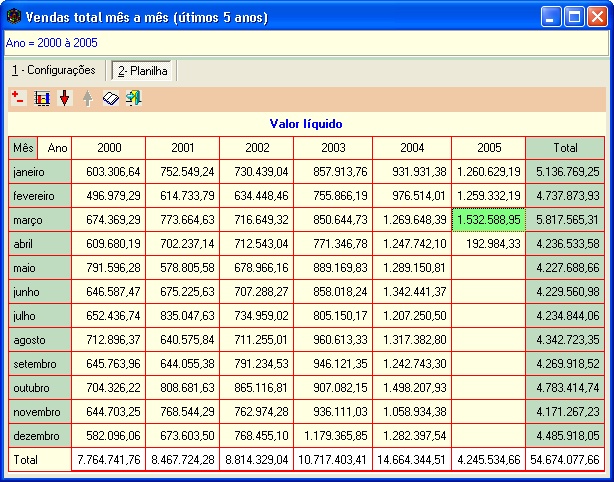Click cell 773.664,63 for março 2001

click(183, 220)
